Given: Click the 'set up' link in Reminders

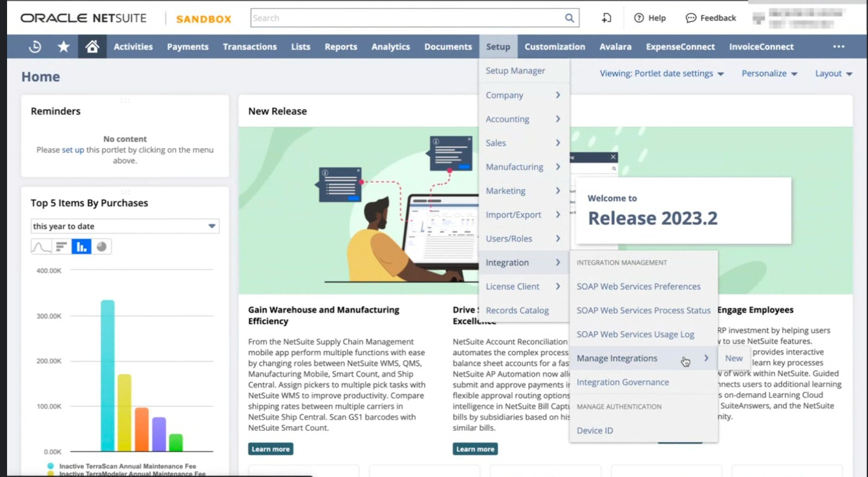Looking at the screenshot, I should [x=73, y=150].
